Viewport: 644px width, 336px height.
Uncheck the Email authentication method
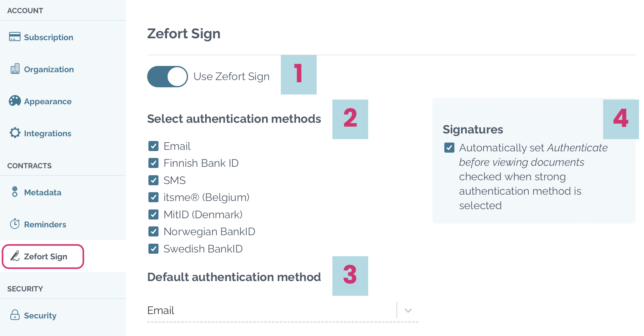point(153,146)
